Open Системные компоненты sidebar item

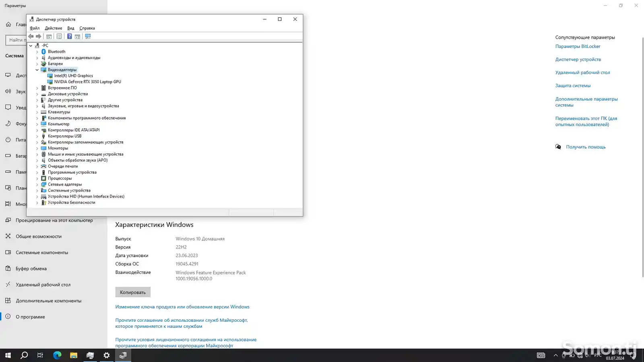click(x=54, y=252)
